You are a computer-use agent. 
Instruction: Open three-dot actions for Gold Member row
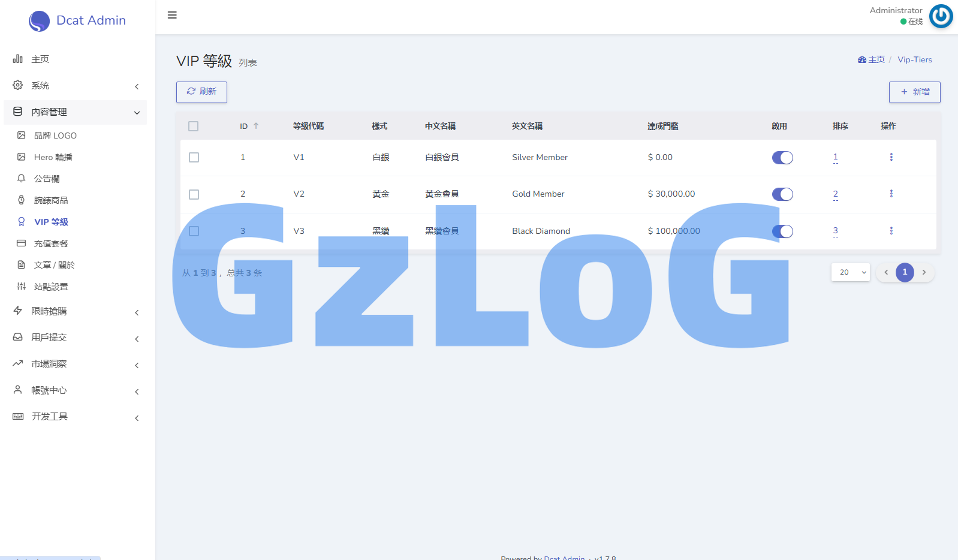[891, 194]
